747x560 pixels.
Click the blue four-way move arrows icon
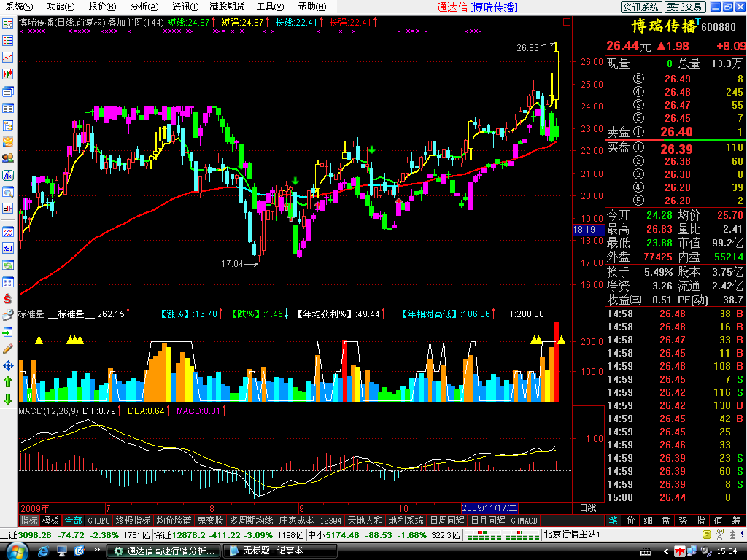[7, 366]
